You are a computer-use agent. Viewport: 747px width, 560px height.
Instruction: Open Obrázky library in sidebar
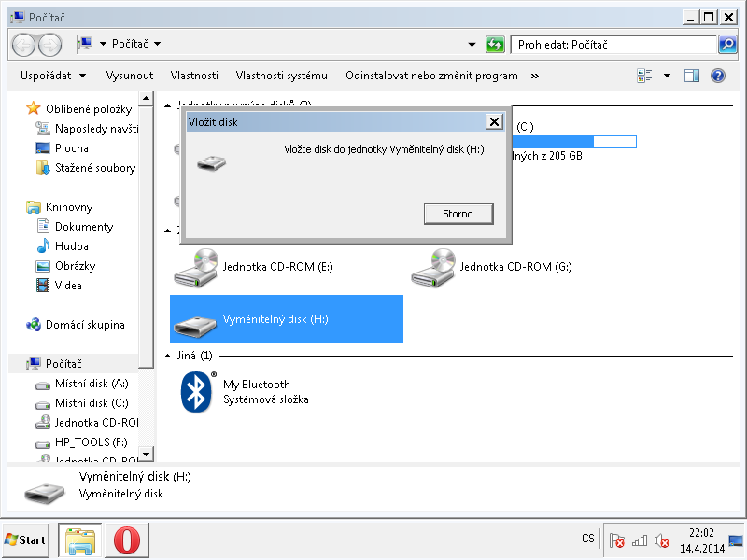(x=66, y=266)
